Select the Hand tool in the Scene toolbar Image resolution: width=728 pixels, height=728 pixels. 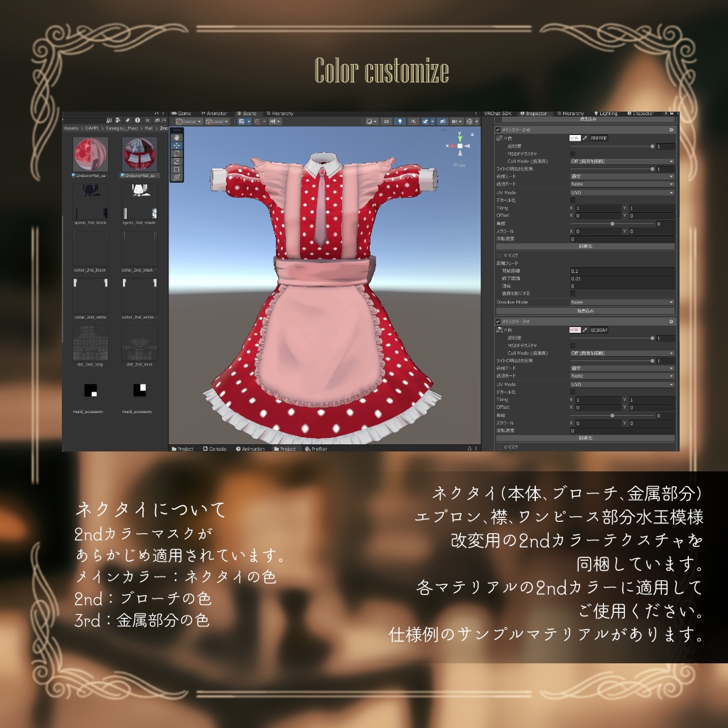click(x=176, y=139)
